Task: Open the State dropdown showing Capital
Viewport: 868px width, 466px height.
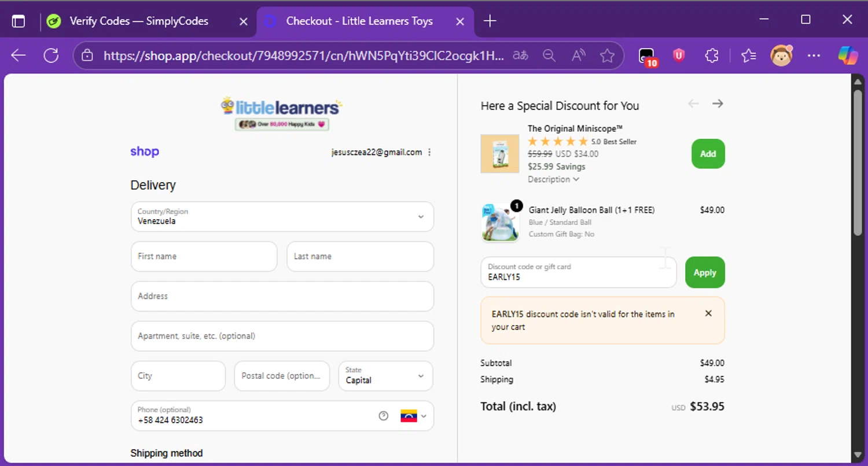Action: point(386,376)
